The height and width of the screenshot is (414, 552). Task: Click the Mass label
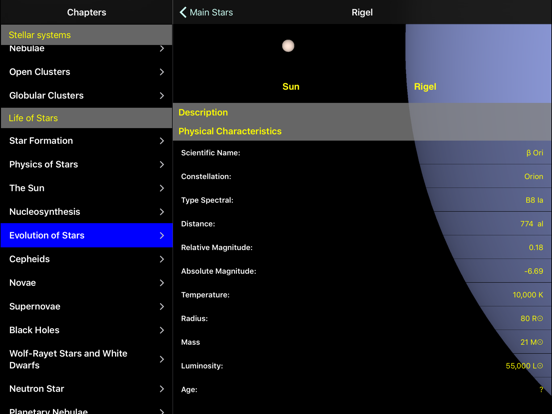(190, 342)
